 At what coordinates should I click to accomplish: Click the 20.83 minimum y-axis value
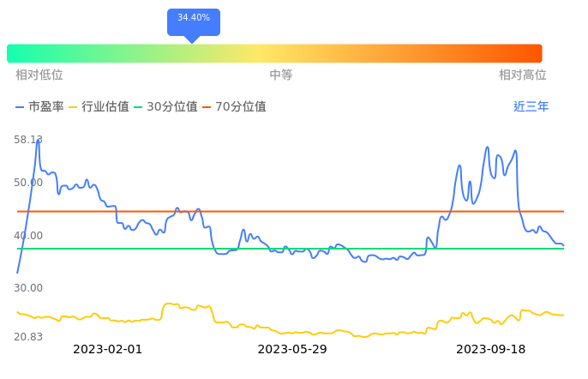click(x=28, y=336)
